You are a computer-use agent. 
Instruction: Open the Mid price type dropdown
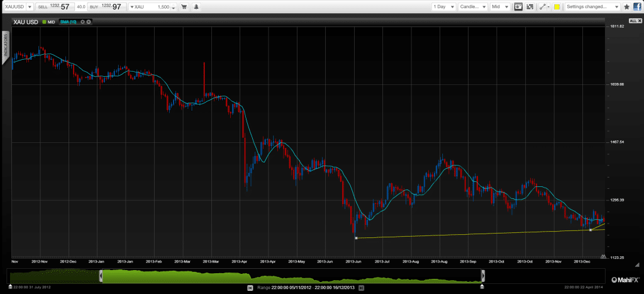click(500, 6)
